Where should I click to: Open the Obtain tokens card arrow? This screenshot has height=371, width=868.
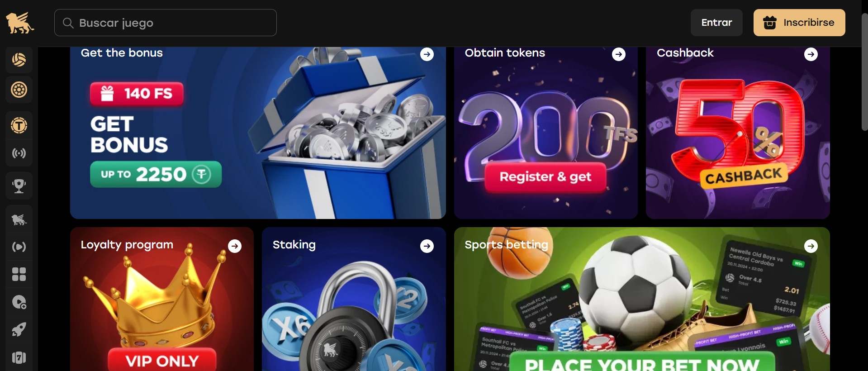[x=619, y=54]
